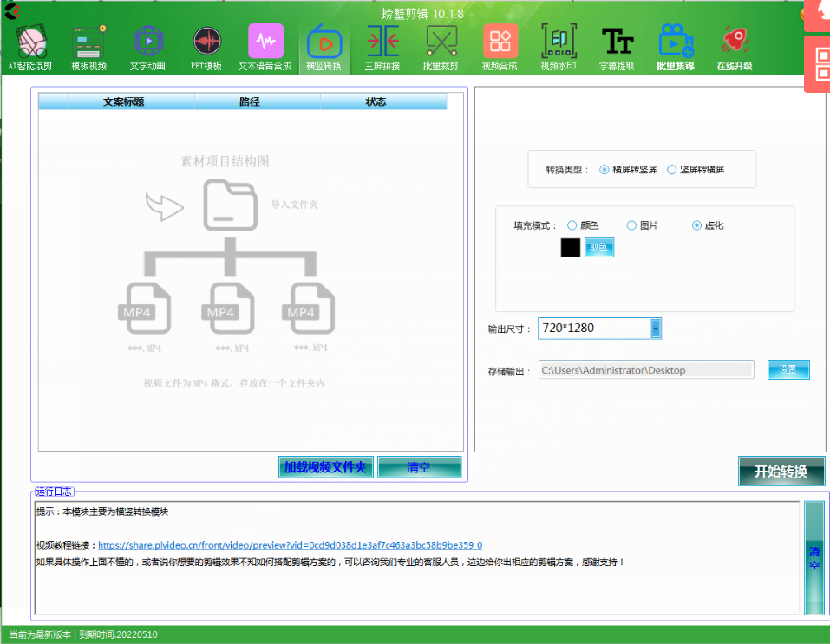Open the 输出尺寸 size dropdown
830x644 pixels.
(657, 328)
